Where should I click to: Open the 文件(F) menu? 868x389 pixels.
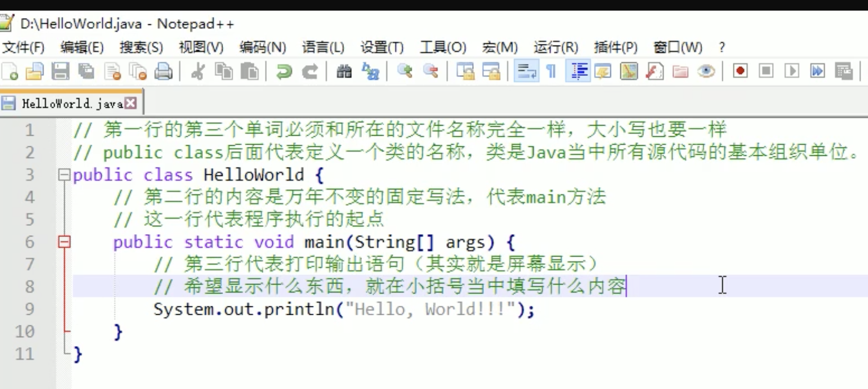(x=23, y=47)
